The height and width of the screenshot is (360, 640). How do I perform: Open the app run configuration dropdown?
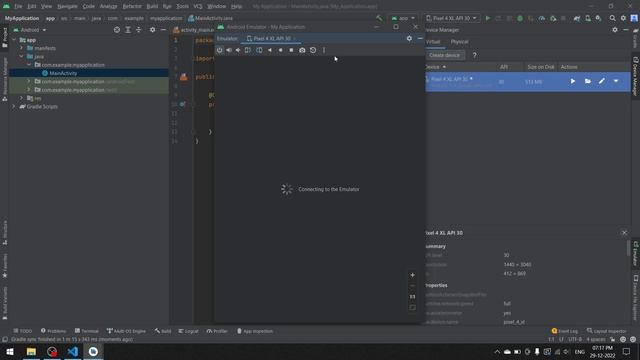403,18
